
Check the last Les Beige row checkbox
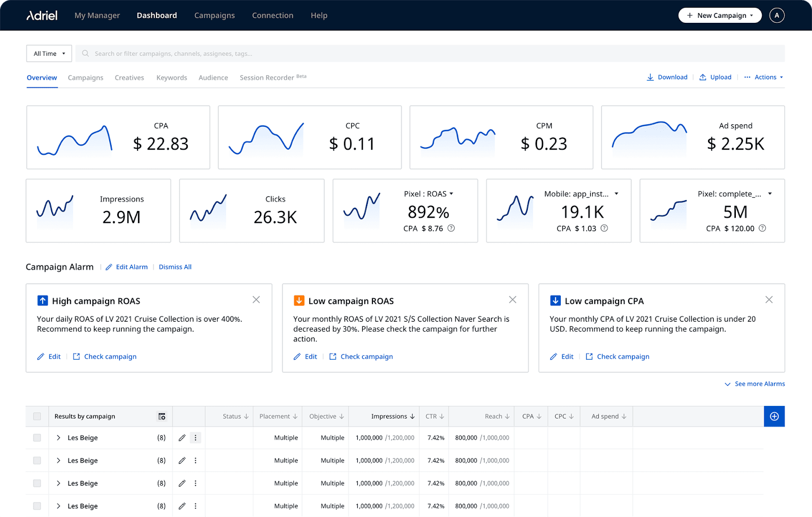pos(37,506)
